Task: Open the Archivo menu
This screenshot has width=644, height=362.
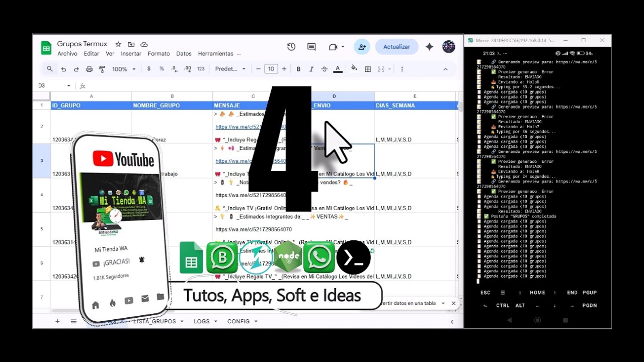Action: (67, 54)
